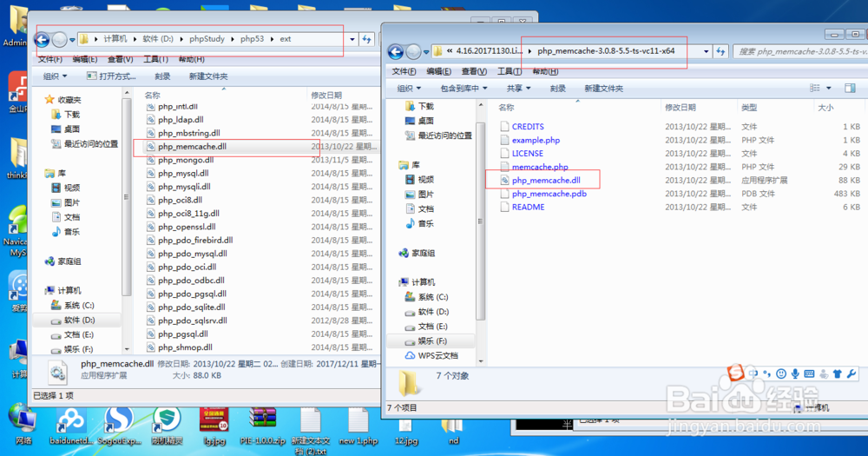Open the 帮助(H) menu in the php_memcache window
The image size is (868, 456).
(x=545, y=71)
